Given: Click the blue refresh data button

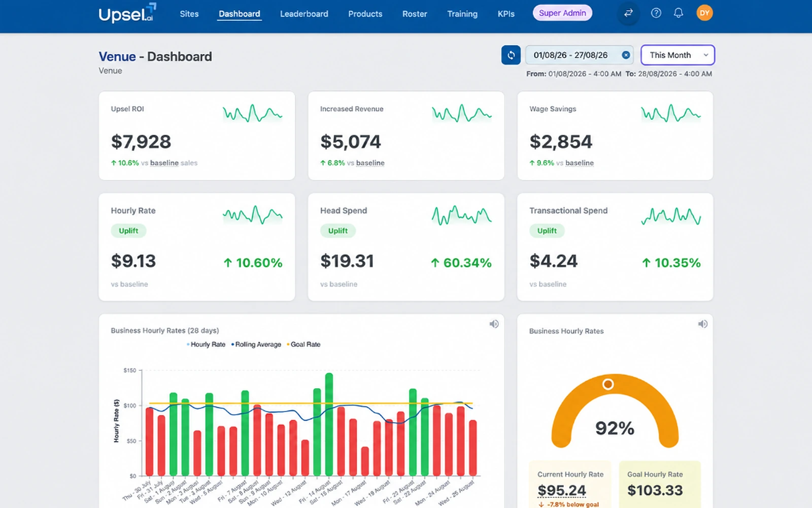Looking at the screenshot, I should 511,55.
